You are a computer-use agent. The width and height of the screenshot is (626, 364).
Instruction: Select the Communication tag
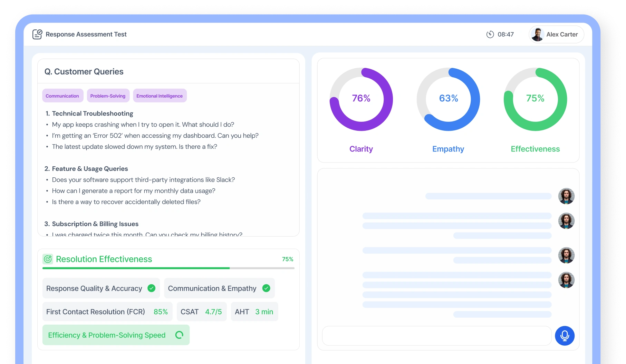coord(62,96)
